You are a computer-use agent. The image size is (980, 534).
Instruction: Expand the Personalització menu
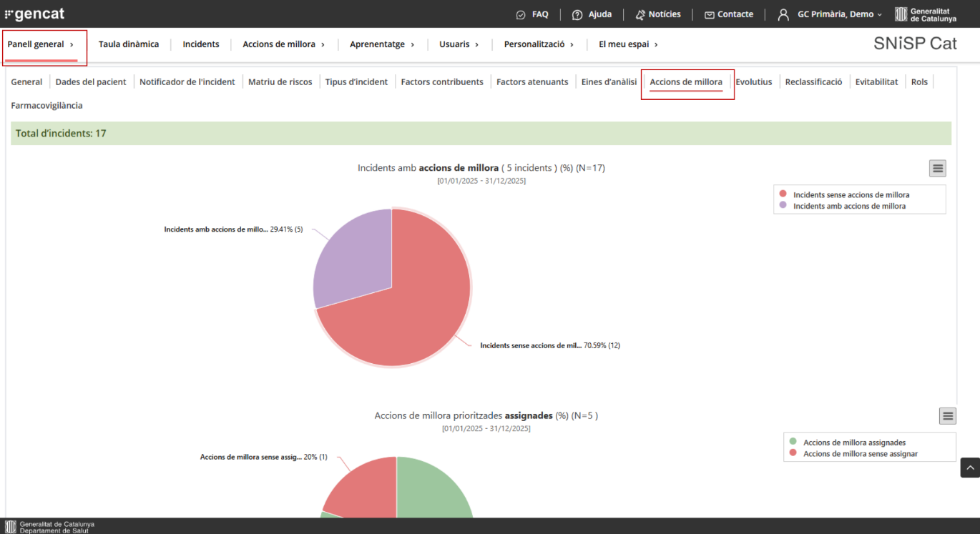539,44
